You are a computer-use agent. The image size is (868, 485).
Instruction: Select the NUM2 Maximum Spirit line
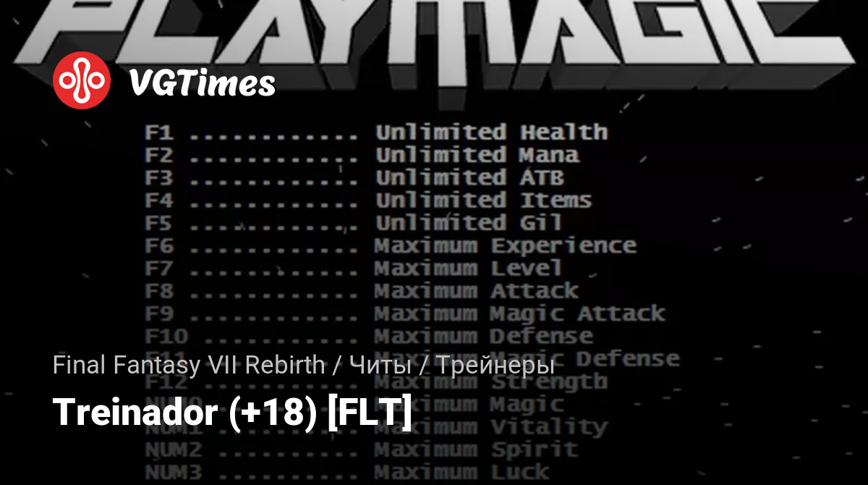pos(362,450)
